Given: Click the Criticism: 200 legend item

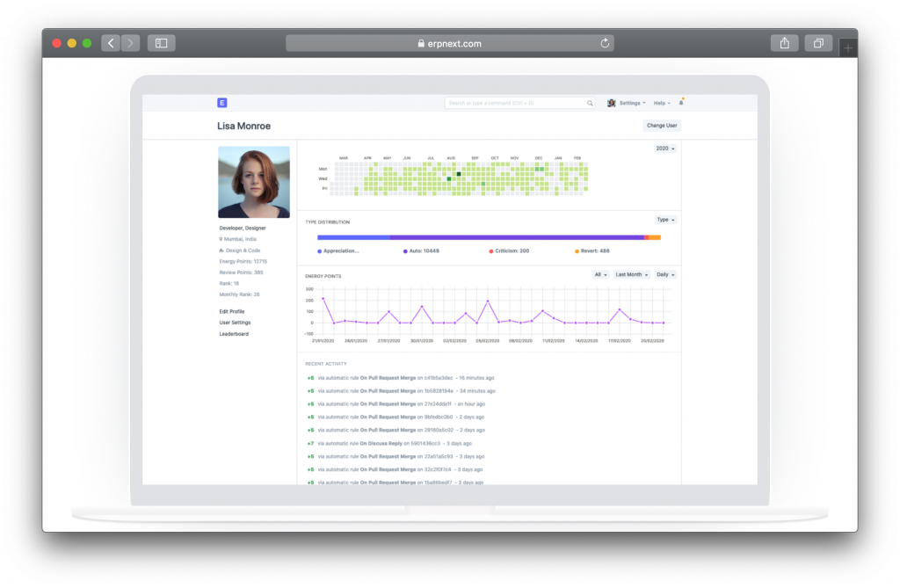Looking at the screenshot, I should click(x=509, y=251).
